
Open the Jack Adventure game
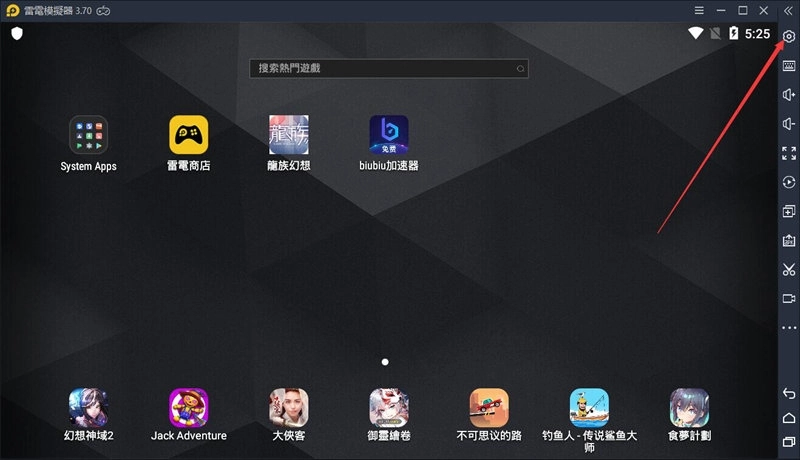click(x=189, y=407)
